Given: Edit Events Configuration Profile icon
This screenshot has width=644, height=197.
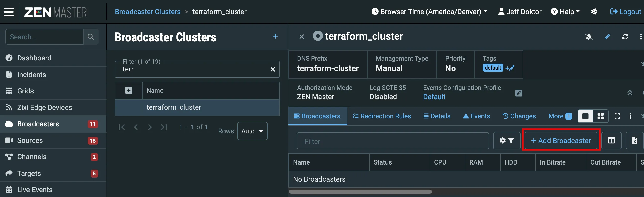Looking at the screenshot, I should pyautogui.click(x=519, y=93).
